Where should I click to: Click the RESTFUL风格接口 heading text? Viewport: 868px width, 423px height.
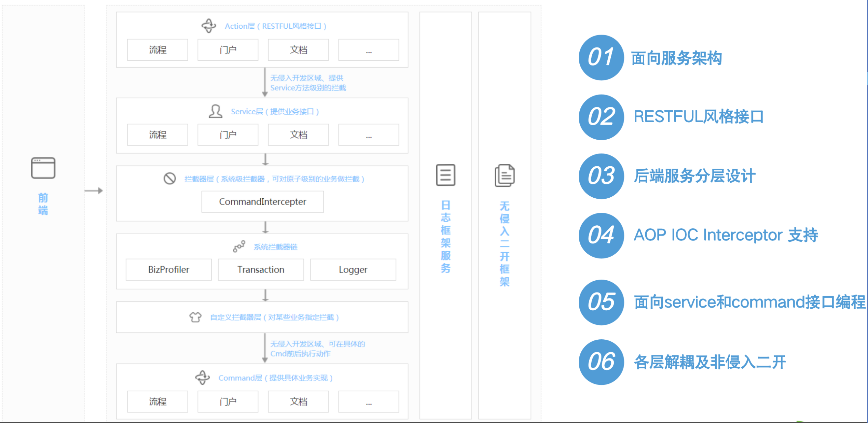[698, 117]
